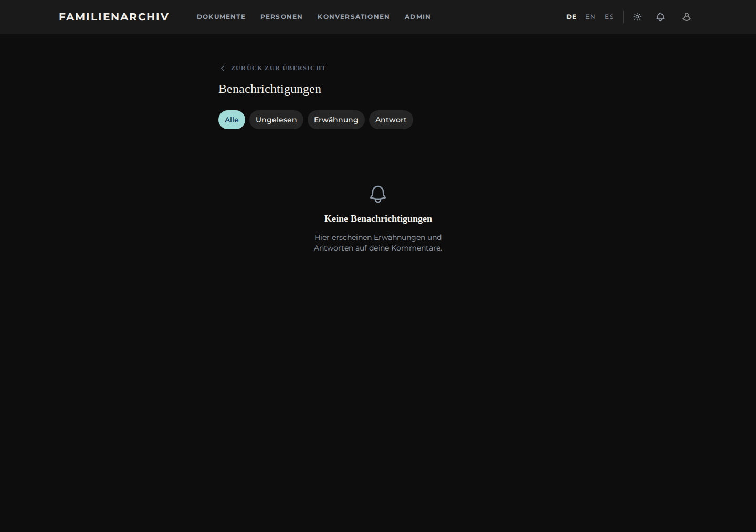
Task: Open the notifications bell in the header
Action: [x=660, y=17]
